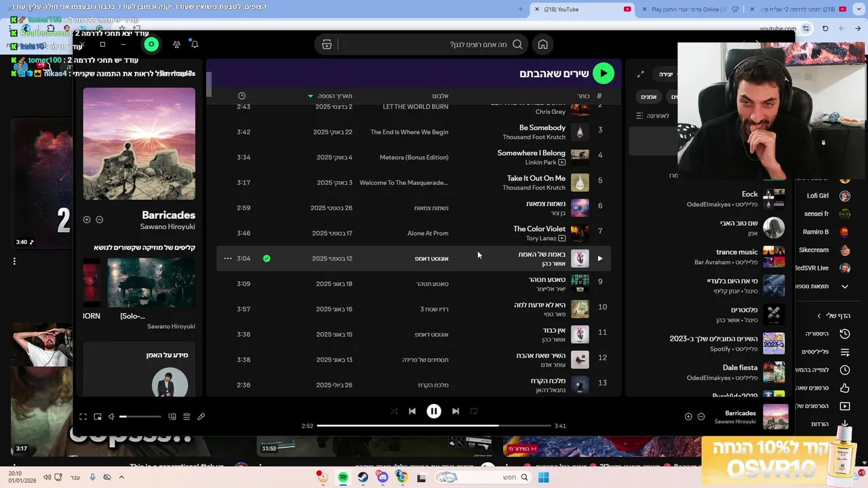Expand the library panel with the arrows icon
Viewport: 868px width, 488px height.
(x=640, y=74)
